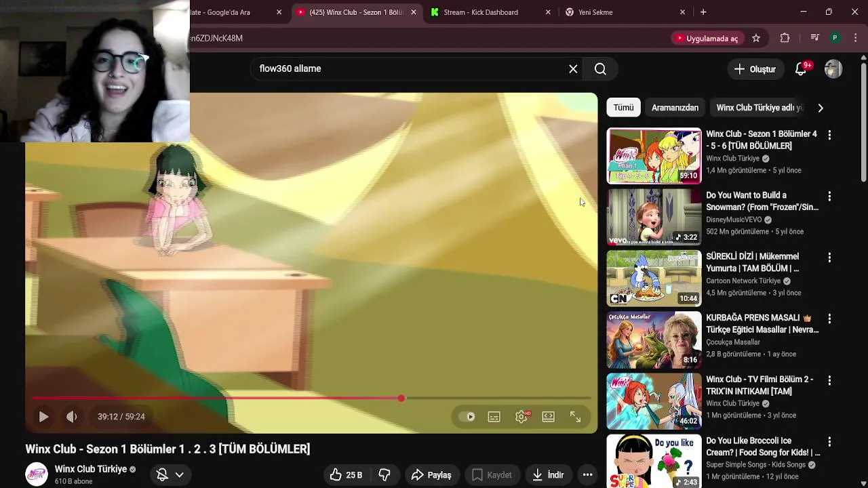Select the Aramanızdan filter chip
The image size is (868, 488).
[675, 108]
